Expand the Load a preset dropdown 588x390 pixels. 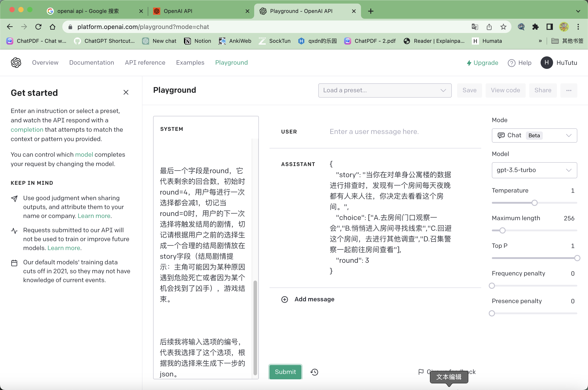click(385, 90)
